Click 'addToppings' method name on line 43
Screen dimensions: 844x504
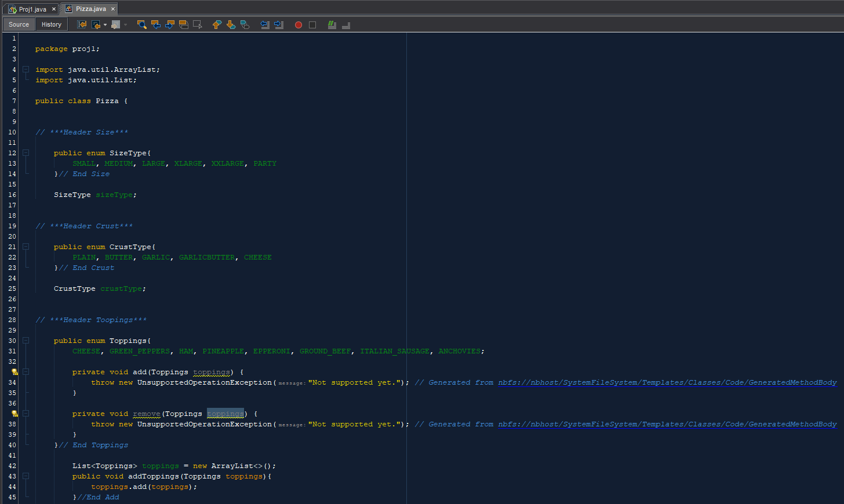point(154,476)
